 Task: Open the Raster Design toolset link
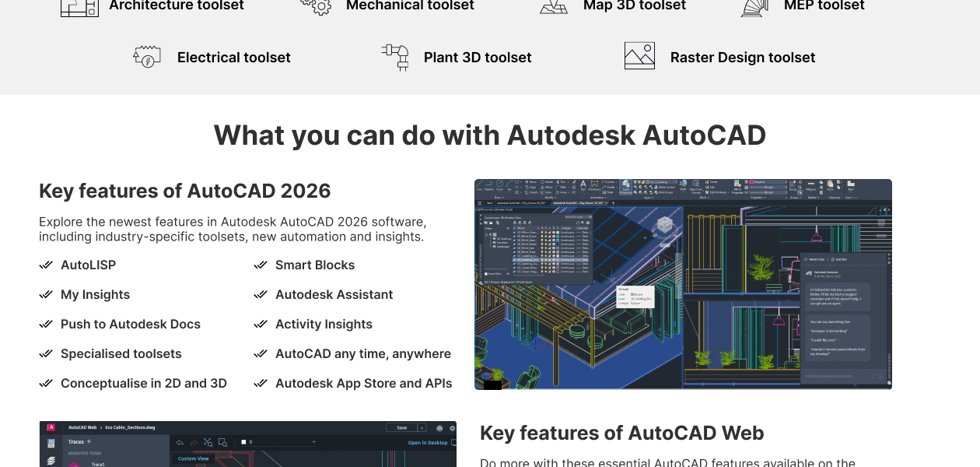[x=742, y=58]
